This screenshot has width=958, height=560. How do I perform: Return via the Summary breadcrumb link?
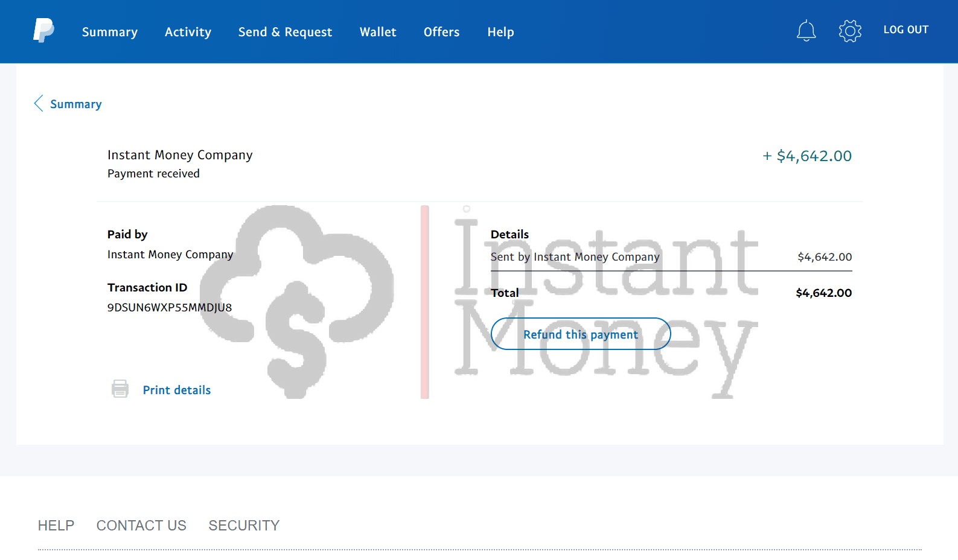point(76,104)
